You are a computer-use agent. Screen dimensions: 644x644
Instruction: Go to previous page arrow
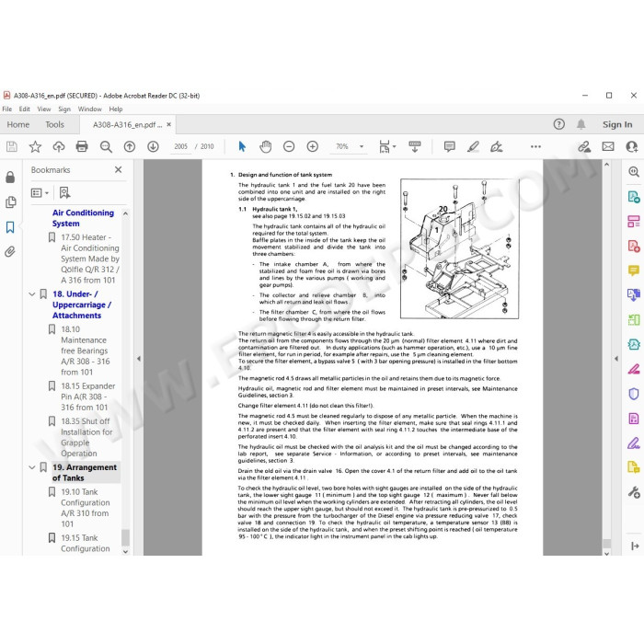(x=130, y=146)
